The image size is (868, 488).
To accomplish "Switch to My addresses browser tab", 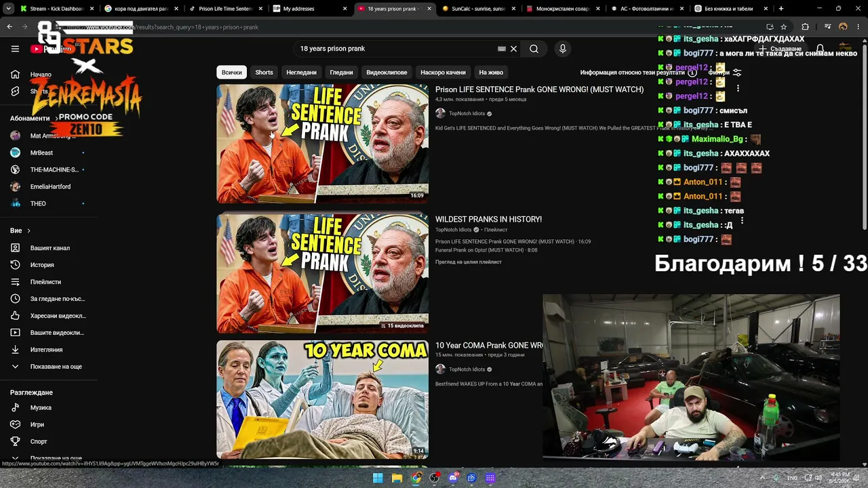I will pos(309,9).
